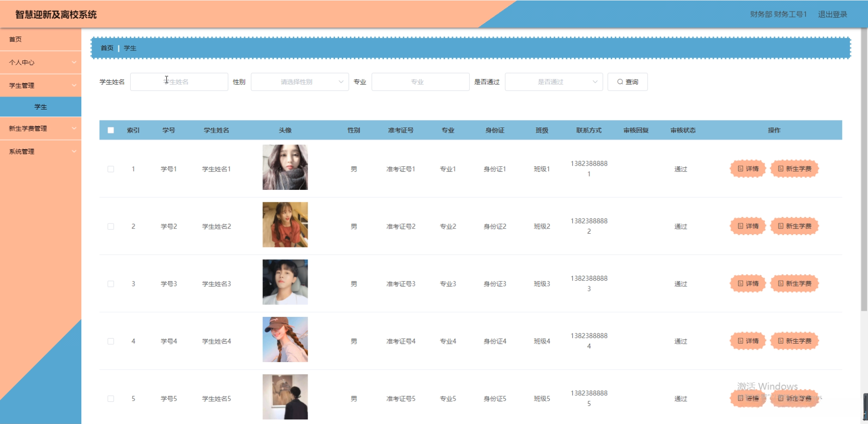Open 新生学费 for 学生姓名4

795,341
